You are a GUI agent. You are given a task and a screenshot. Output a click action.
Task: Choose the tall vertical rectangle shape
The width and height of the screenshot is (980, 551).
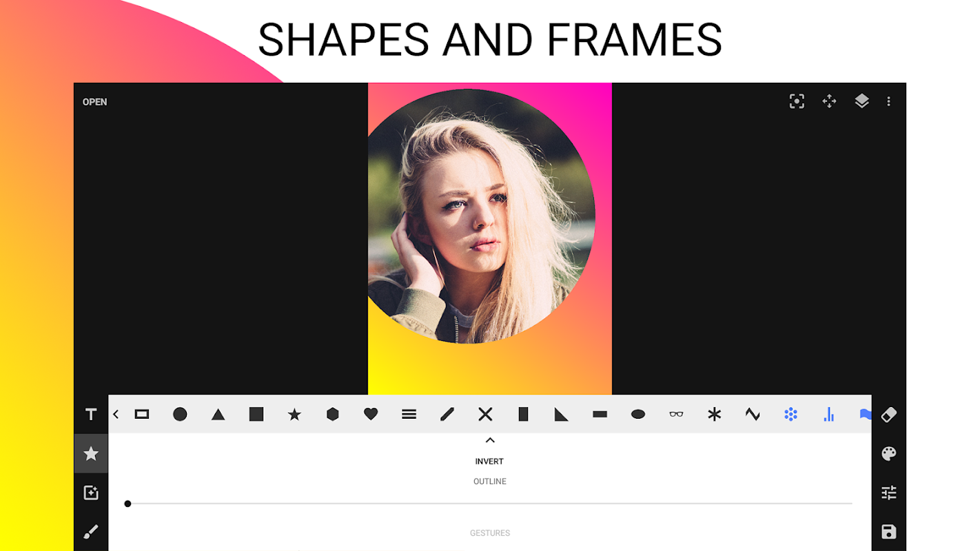pos(523,414)
